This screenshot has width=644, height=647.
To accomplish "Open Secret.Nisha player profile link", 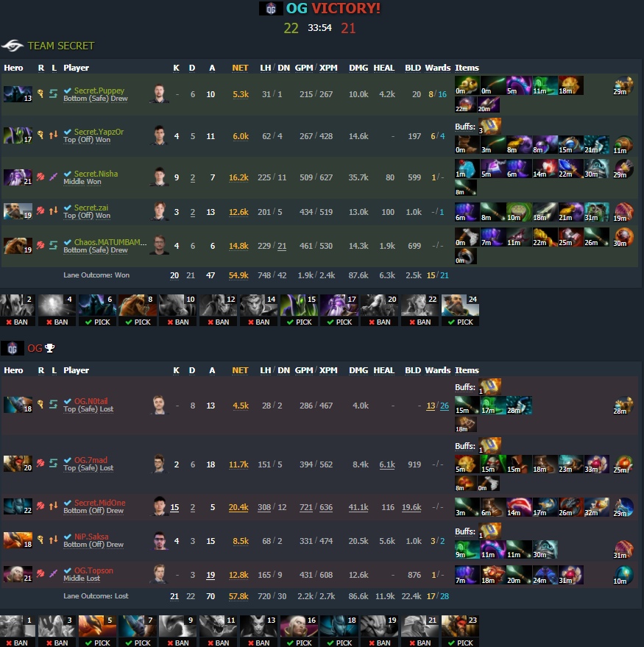I will [x=96, y=174].
